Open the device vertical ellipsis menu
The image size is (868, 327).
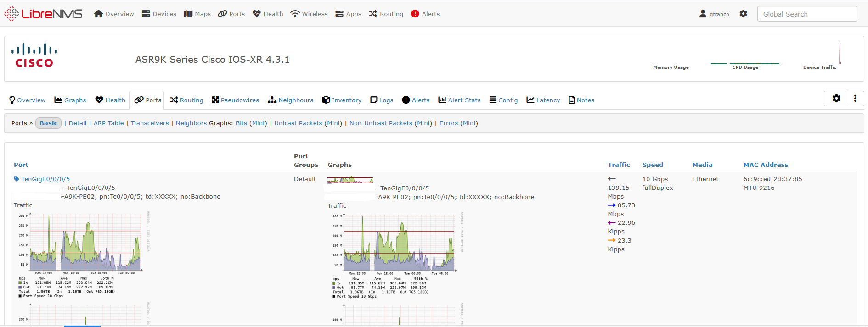pos(855,99)
